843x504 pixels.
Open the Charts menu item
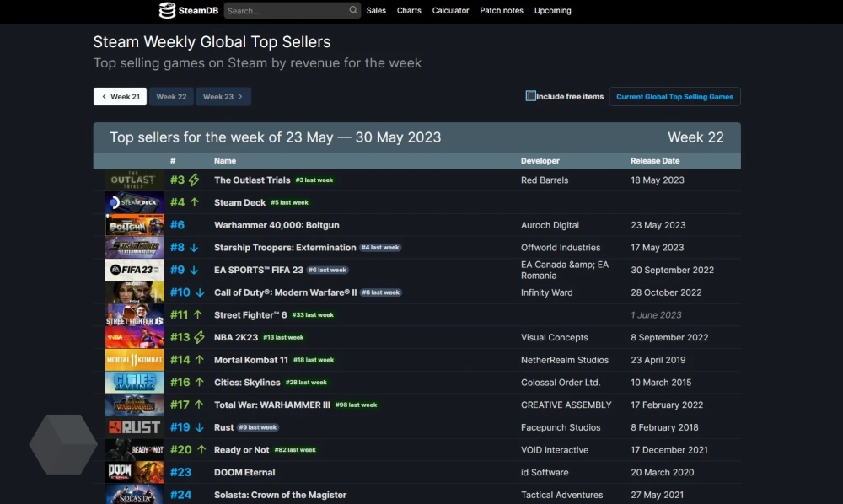click(x=409, y=10)
